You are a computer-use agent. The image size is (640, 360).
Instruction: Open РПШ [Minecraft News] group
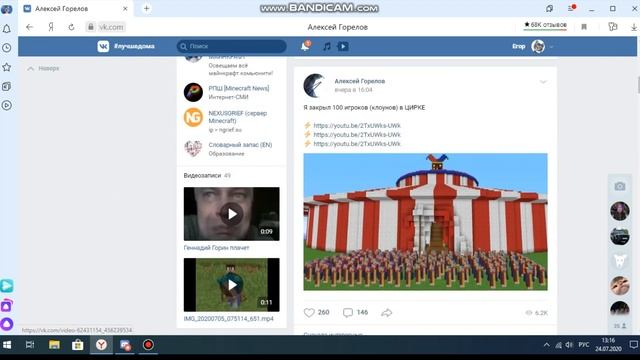click(x=239, y=88)
